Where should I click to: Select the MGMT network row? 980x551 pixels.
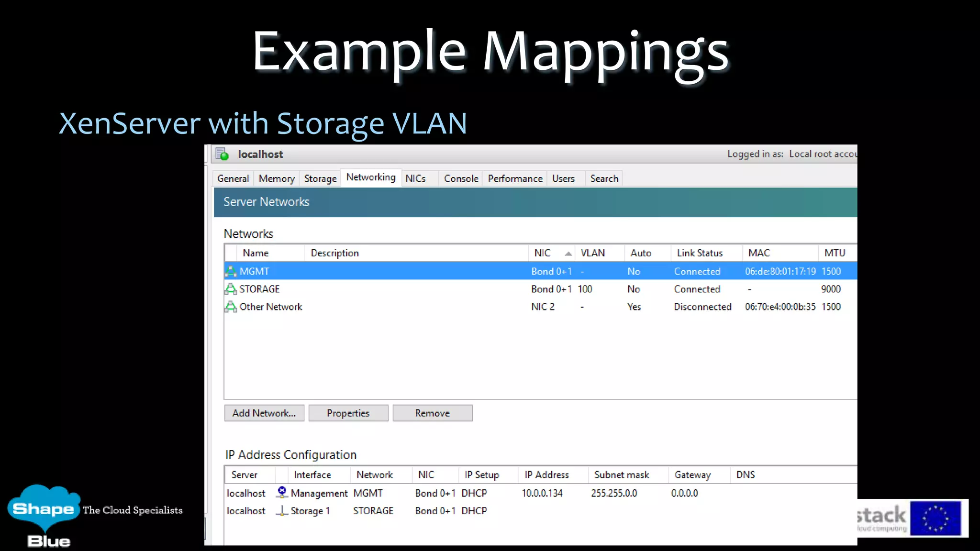point(540,271)
